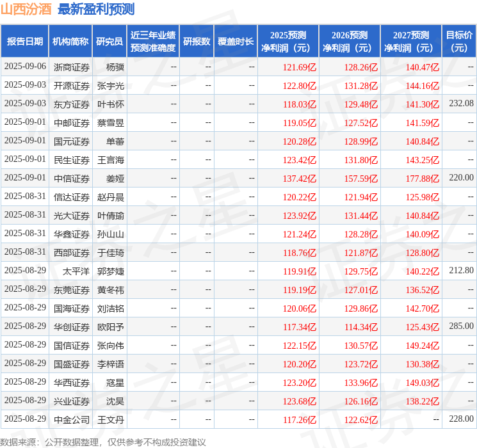Click analyst name 欧阳予

111,327
